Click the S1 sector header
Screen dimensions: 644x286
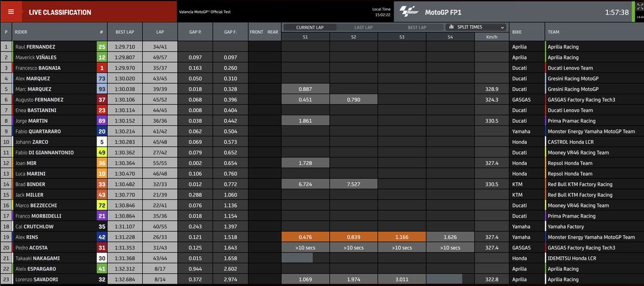pos(305,36)
